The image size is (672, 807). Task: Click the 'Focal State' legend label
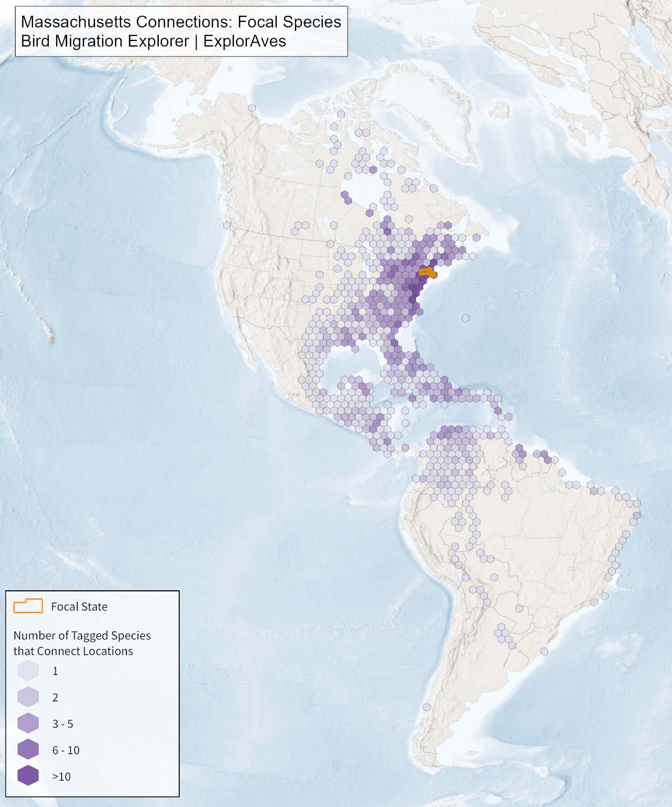tap(79, 606)
